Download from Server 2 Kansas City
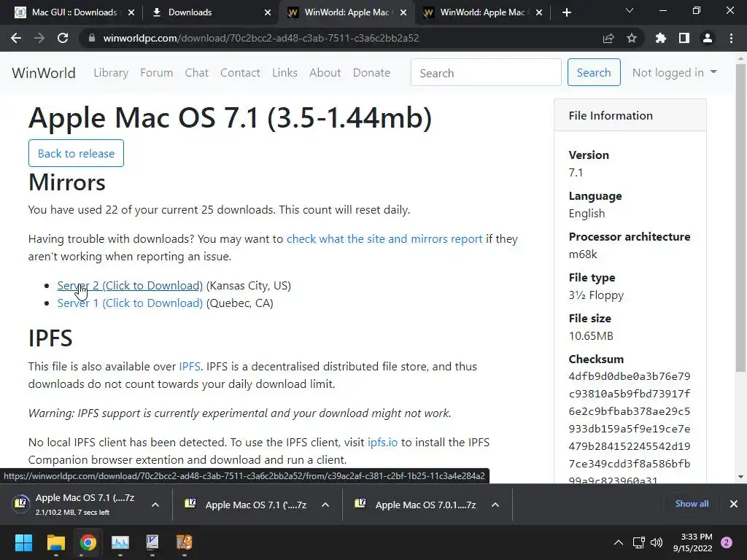This screenshot has width=747, height=560. point(130,285)
